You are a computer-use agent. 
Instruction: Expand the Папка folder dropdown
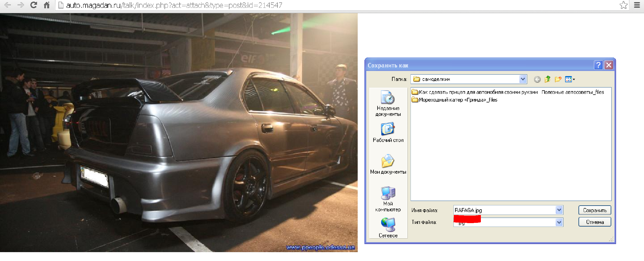[523, 79]
